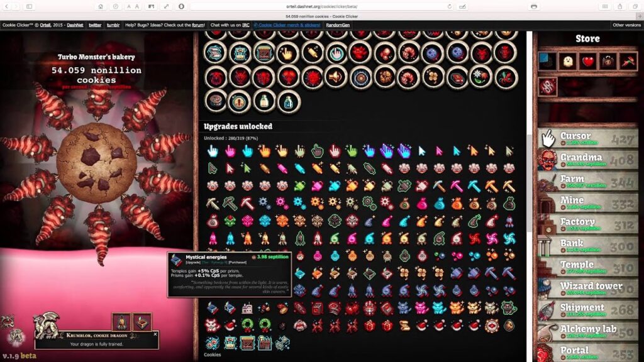The height and width of the screenshot is (362, 644).
Task: Click the Safari home toolbar button
Action: [101, 6]
